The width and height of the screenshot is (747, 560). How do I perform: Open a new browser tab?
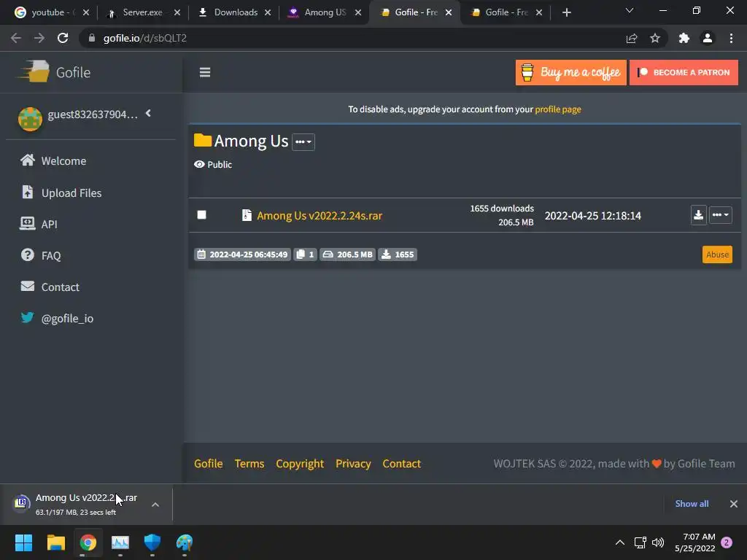click(x=566, y=13)
